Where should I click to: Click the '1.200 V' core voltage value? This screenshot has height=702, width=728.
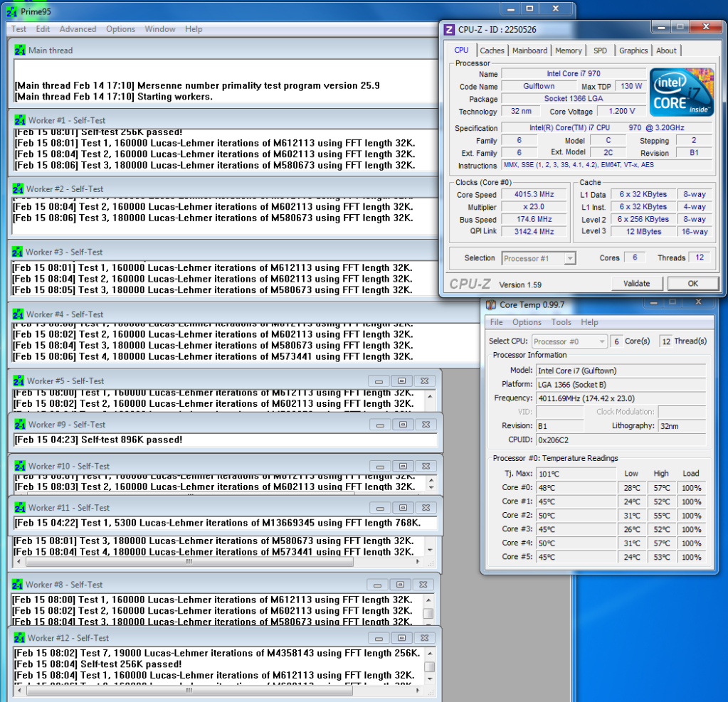622,112
